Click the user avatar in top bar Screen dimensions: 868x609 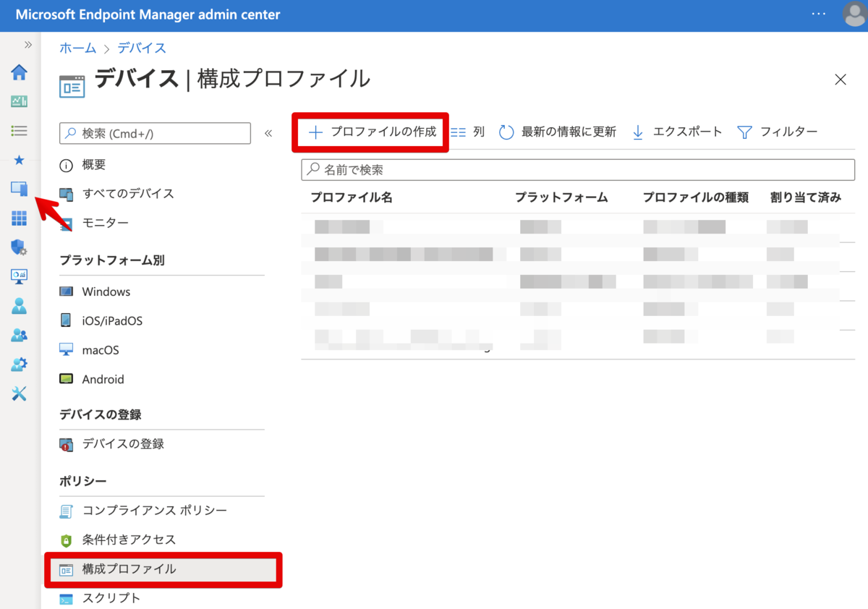coord(854,14)
